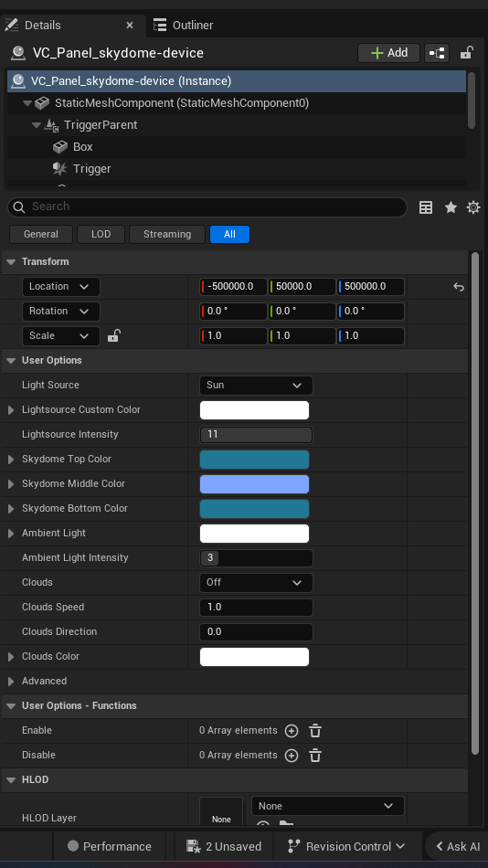Click the StaticMeshComponent cube icon

pos(42,103)
